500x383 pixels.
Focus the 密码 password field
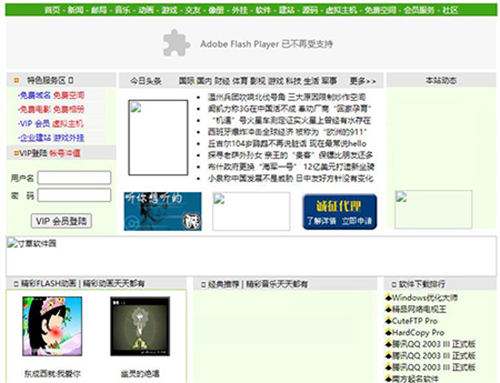pyautogui.click(x=74, y=195)
